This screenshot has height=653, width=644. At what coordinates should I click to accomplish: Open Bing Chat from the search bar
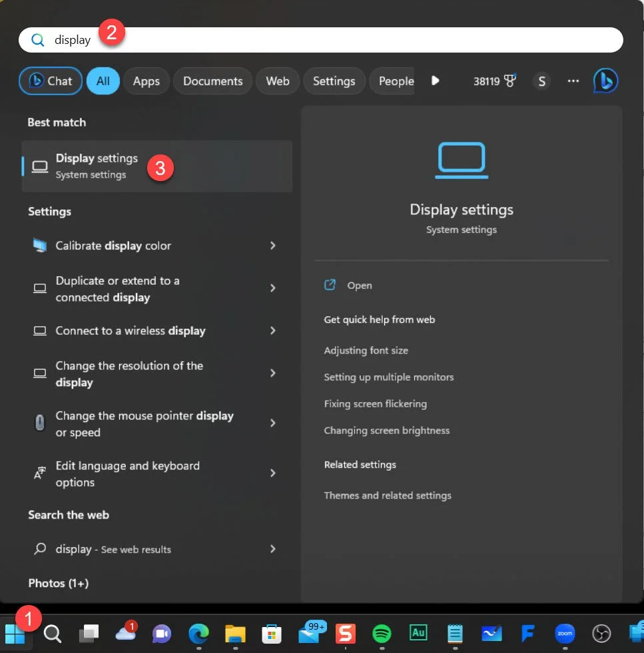click(605, 81)
